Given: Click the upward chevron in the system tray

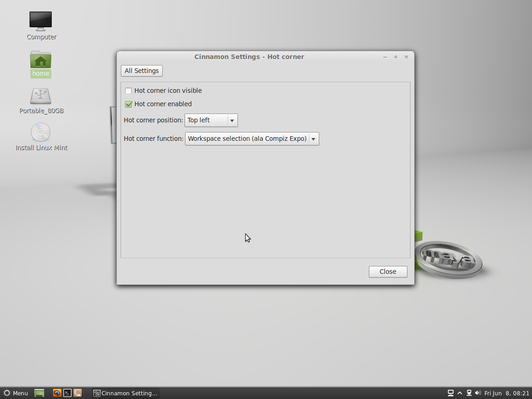Looking at the screenshot, I should pos(459,393).
